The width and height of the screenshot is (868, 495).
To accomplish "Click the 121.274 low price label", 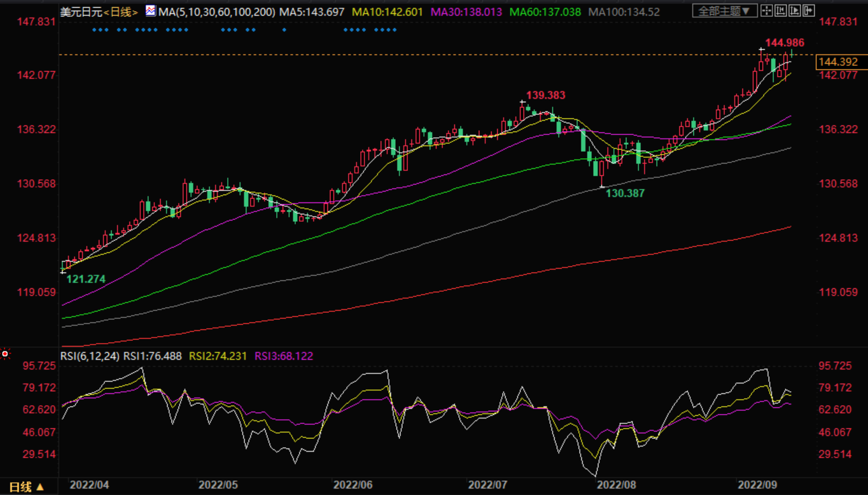I will click(86, 279).
